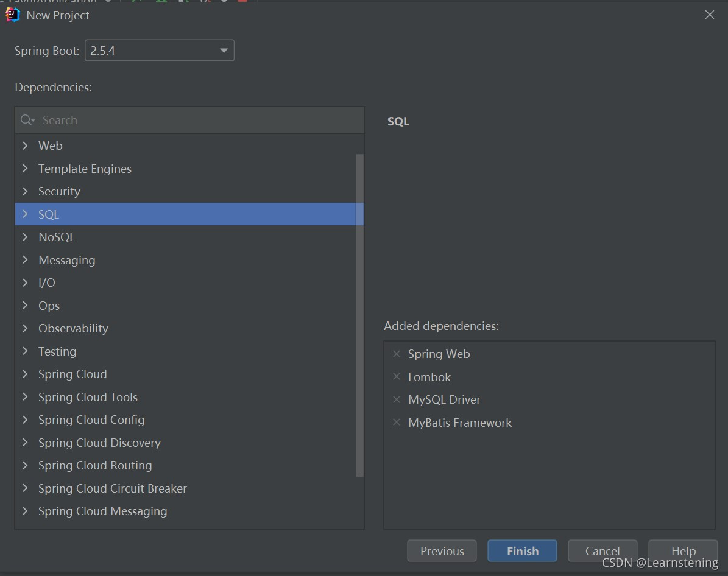
Task: Remove Spring Web from added dependencies
Action: [x=397, y=354]
